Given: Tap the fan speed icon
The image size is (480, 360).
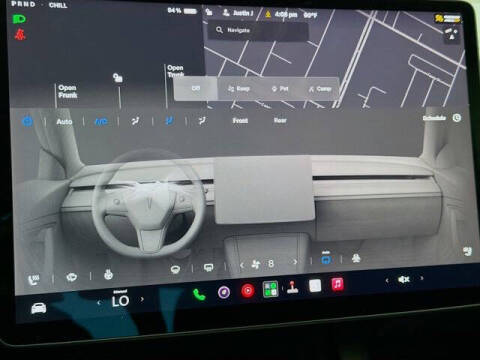Looking at the screenshot, I should coord(256,265).
